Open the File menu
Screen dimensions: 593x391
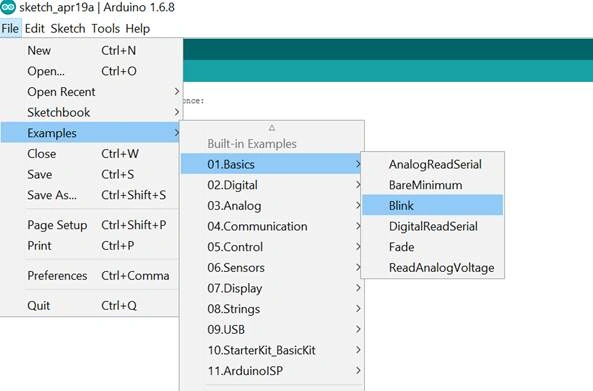coord(10,28)
